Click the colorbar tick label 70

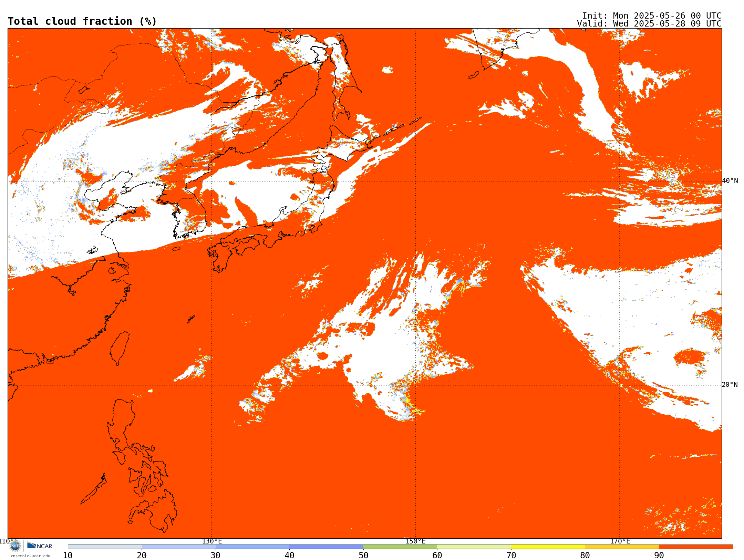[x=511, y=556]
